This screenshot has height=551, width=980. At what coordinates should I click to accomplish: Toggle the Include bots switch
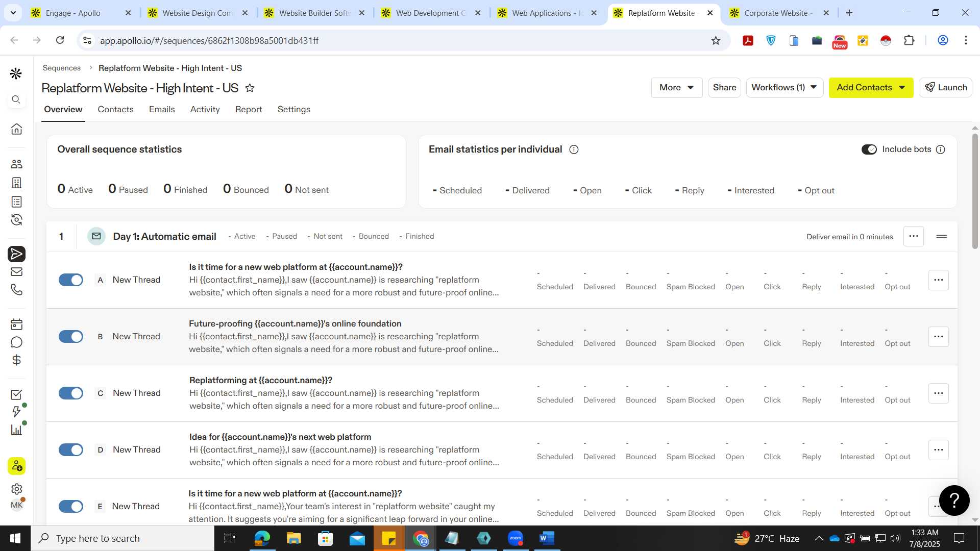(x=869, y=149)
